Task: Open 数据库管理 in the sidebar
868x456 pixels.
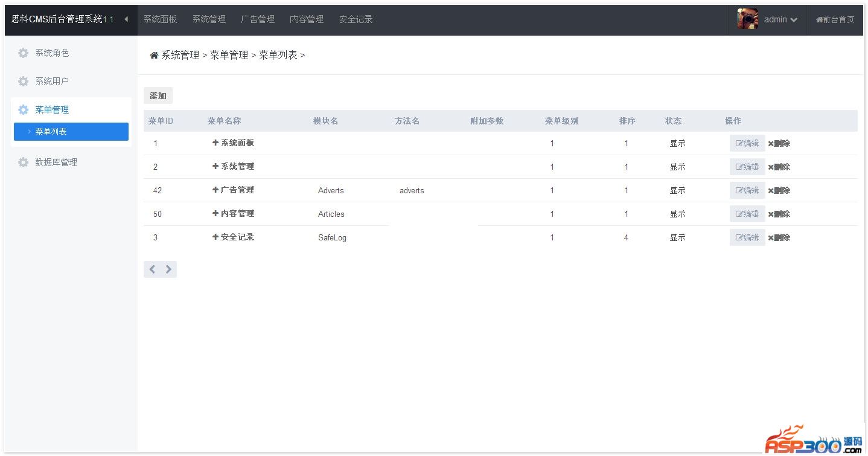Action: (x=56, y=162)
